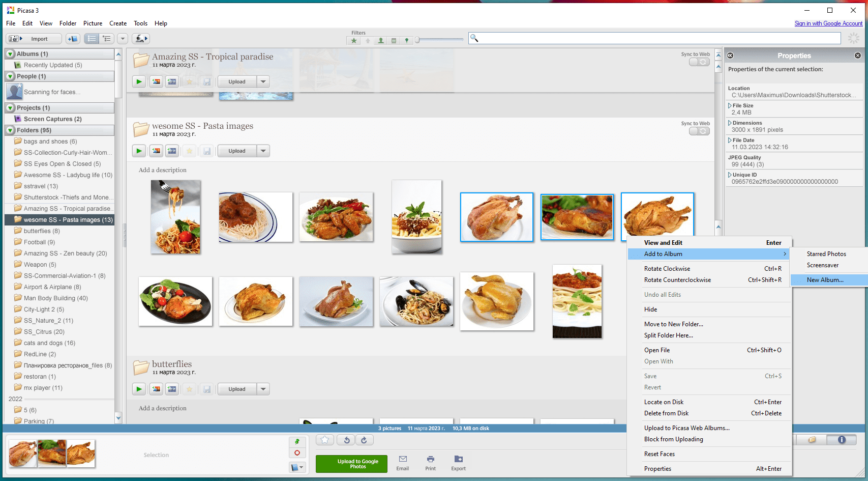The height and width of the screenshot is (481, 868).
Task: Star the selected photos
Action: coord(325,440)
